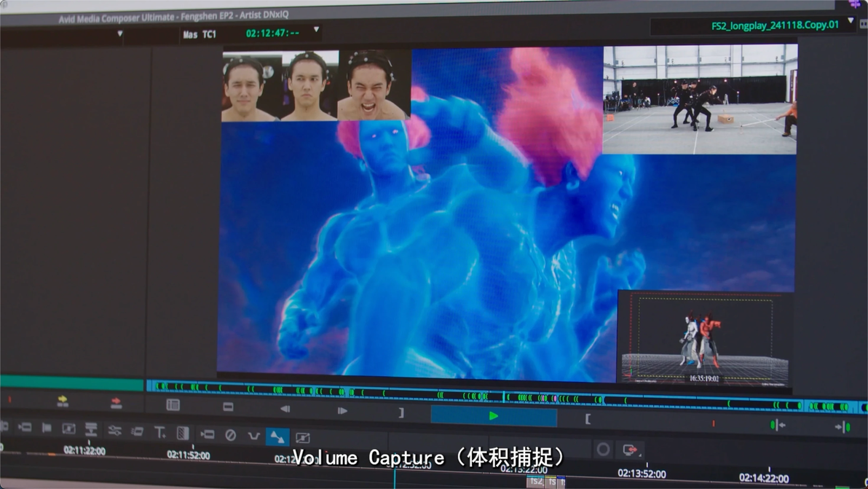This screenshot has height=489, width=868.
Task: Toggle the highlighted blue two-triangle button
Action: click(x=277, y=437)
